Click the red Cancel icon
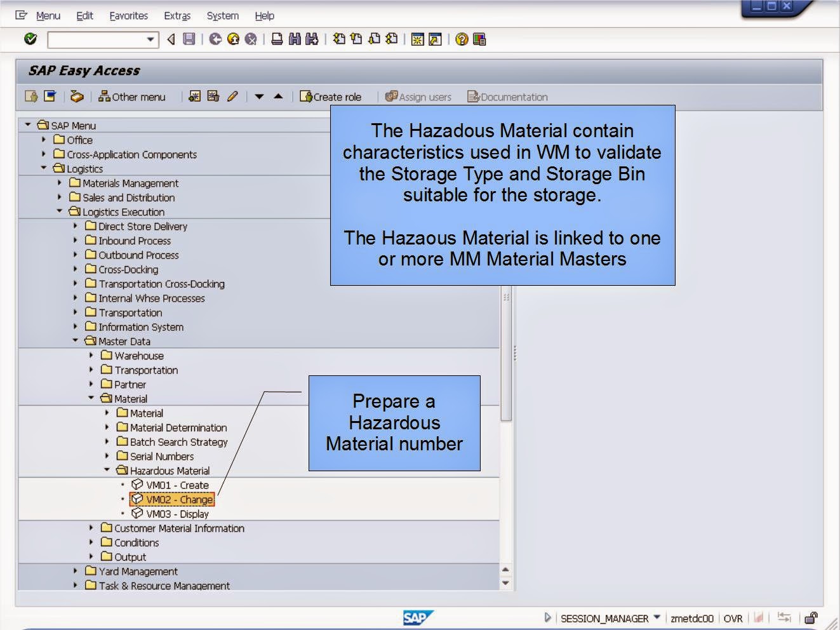 coord(251,39)
